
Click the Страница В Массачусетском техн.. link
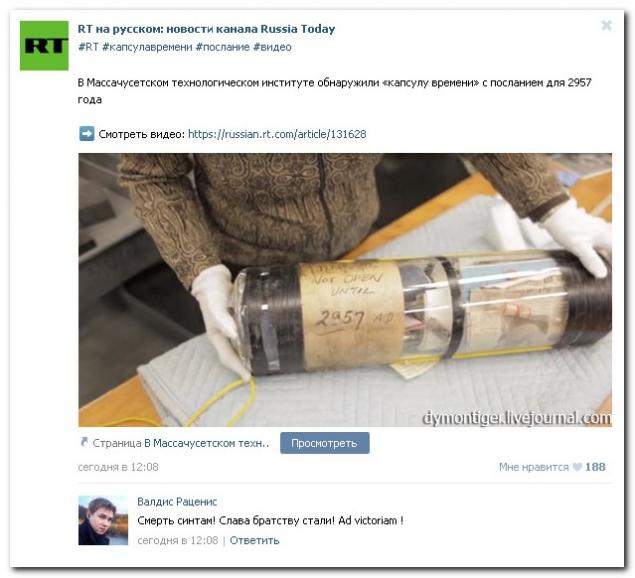(181, 443)
